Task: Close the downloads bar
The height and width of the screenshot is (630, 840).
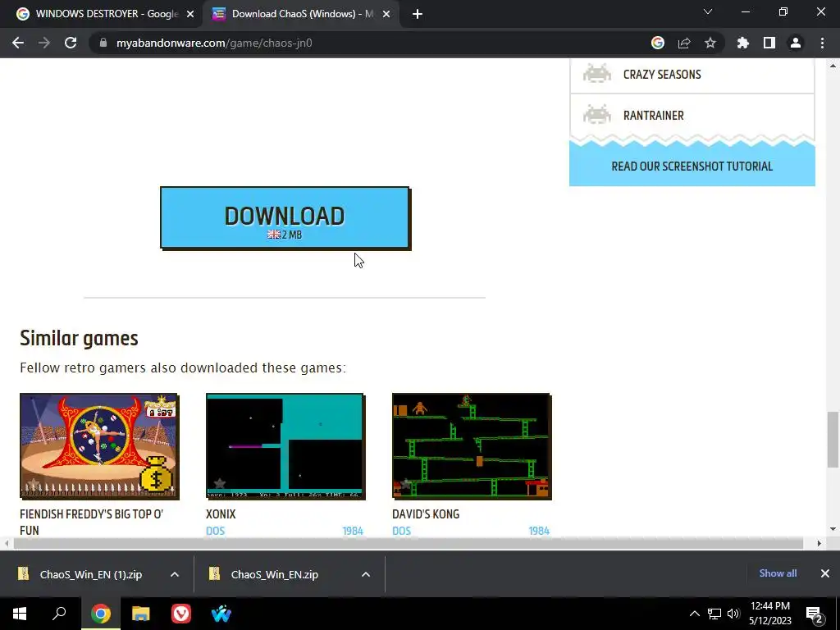Action: [825, 573]
